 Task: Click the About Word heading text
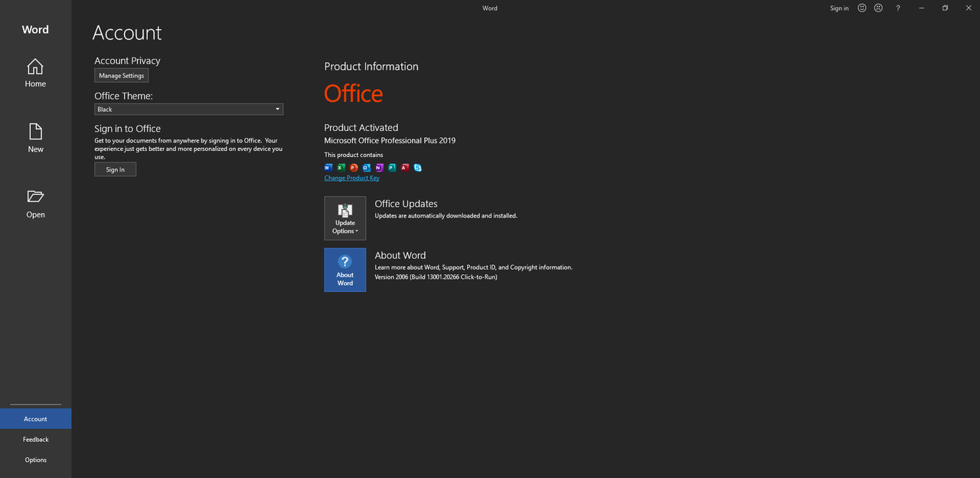tap(400, 255)
